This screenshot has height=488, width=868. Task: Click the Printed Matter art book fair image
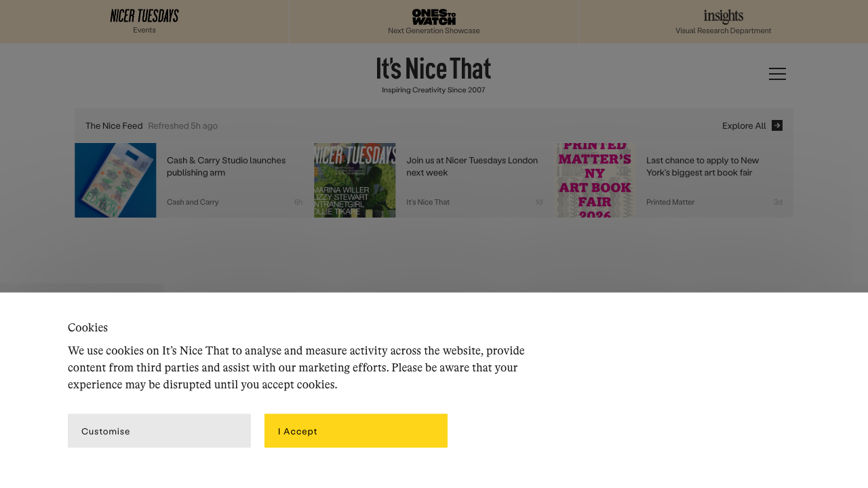(x=595, y=180)
